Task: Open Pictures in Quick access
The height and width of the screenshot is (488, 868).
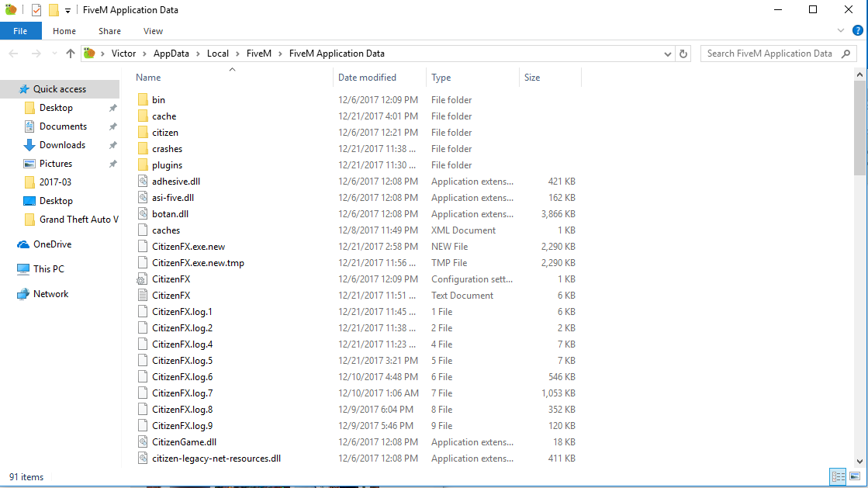Action: (x=55, y=164)
